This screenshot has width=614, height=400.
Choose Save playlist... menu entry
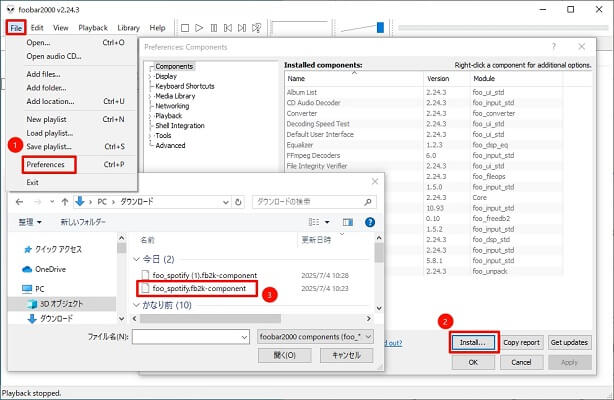pos(72,147)
